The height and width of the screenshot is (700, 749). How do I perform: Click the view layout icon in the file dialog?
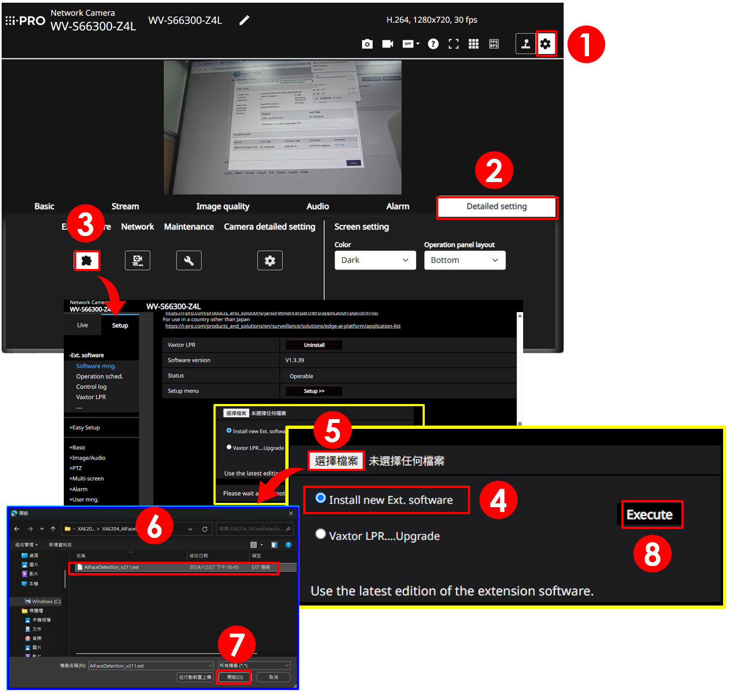coord(253,545)
